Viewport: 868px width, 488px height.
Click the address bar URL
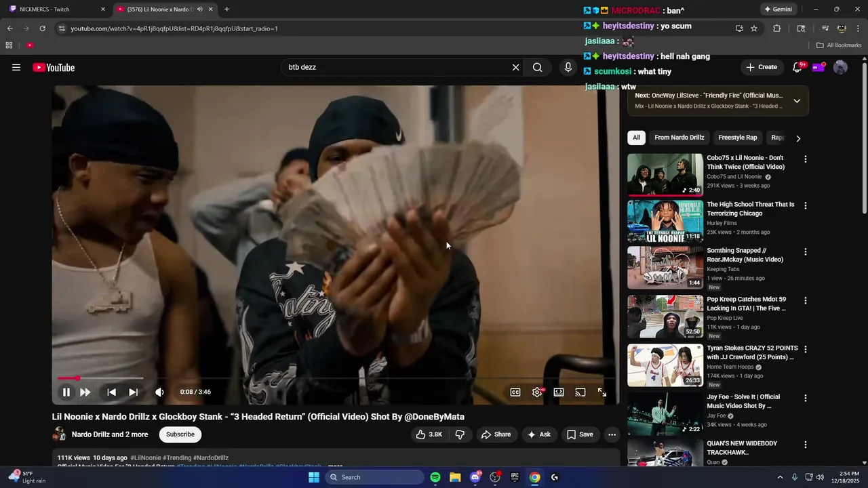click(174, 28)
